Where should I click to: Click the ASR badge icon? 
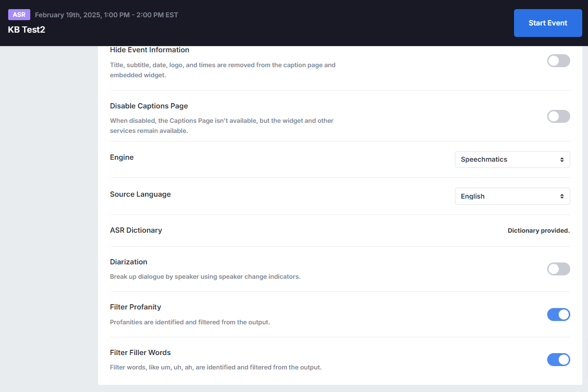[x=19, y=14]
